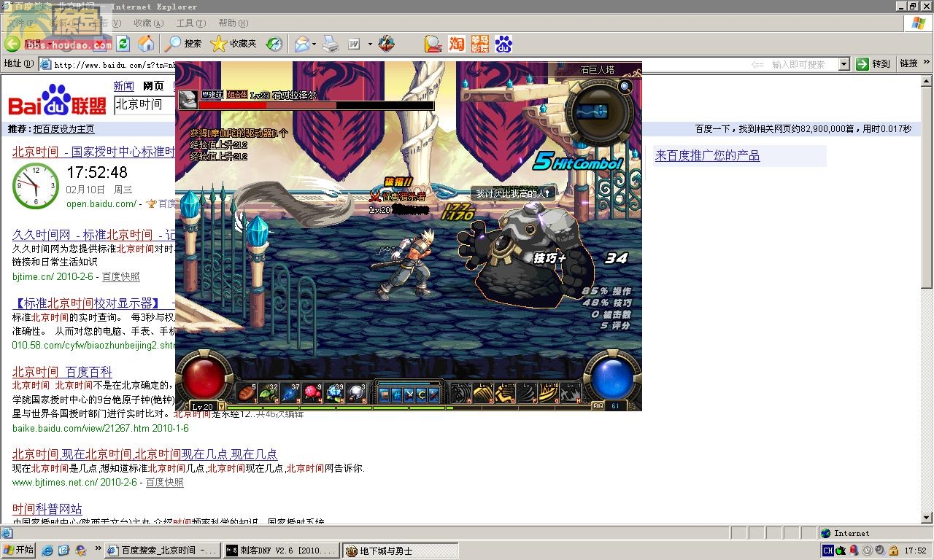Open 北京时间,现在北京时间 result link
The image size is (934, 560).
tap(144, 454)
